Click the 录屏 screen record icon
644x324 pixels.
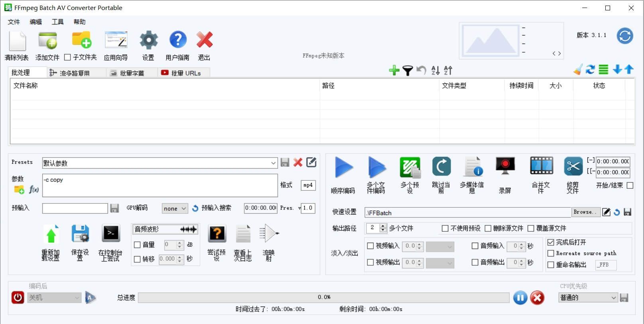pyautogui.click(x=505, y=166)
